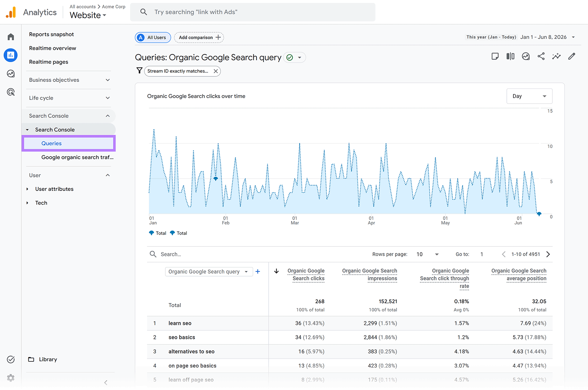Click the checkmark circle icon above Admin
The width and height of the screenshot is (588, 390).
click(11, 360)
